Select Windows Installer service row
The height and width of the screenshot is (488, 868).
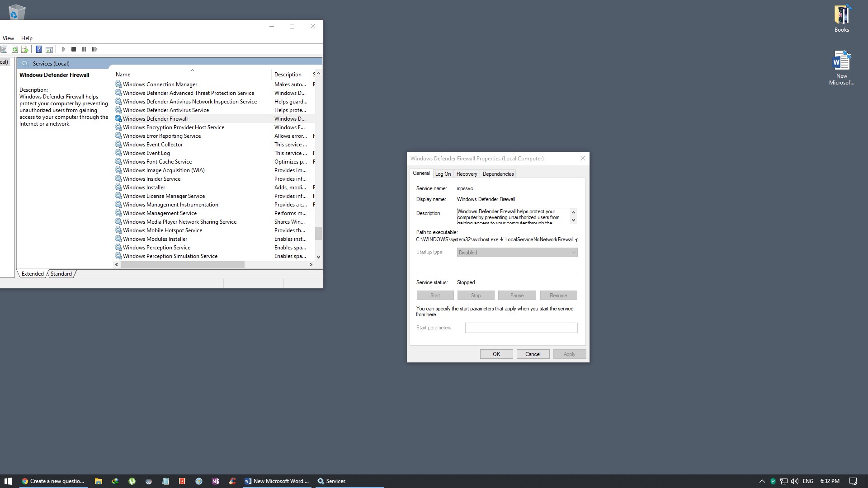pyautogui.click(x=213, y=188)
